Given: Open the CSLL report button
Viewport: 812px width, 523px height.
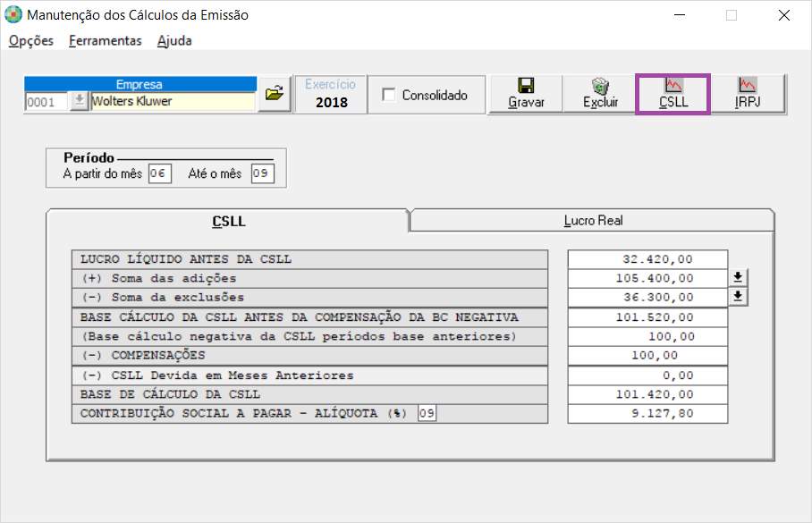Looking at the screenshot, I should 673,94.
